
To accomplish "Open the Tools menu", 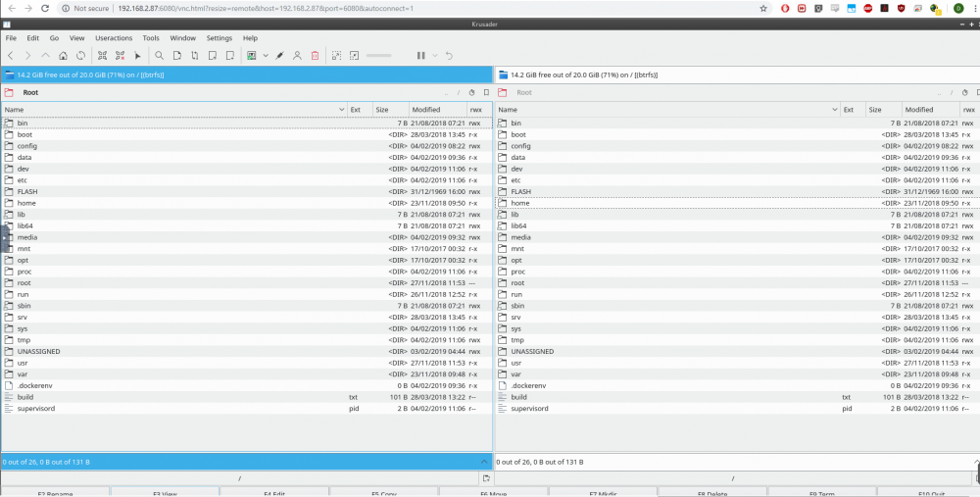I will [151, 38].
